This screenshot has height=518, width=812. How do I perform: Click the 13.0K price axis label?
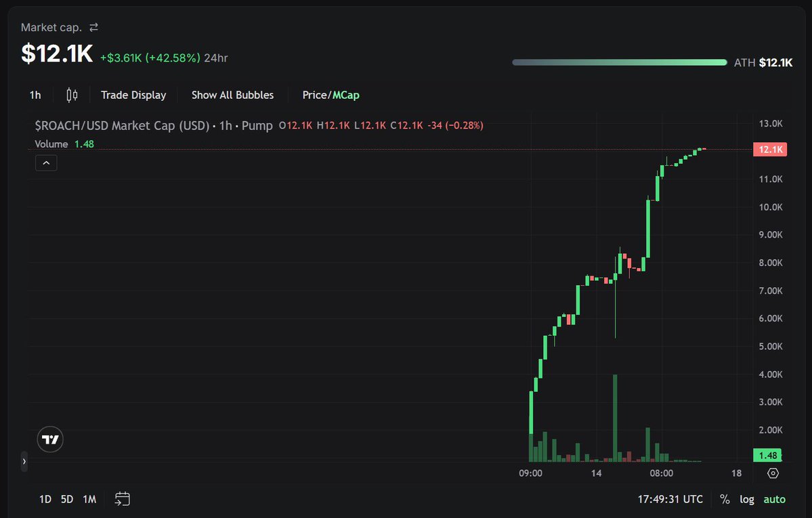771,123
